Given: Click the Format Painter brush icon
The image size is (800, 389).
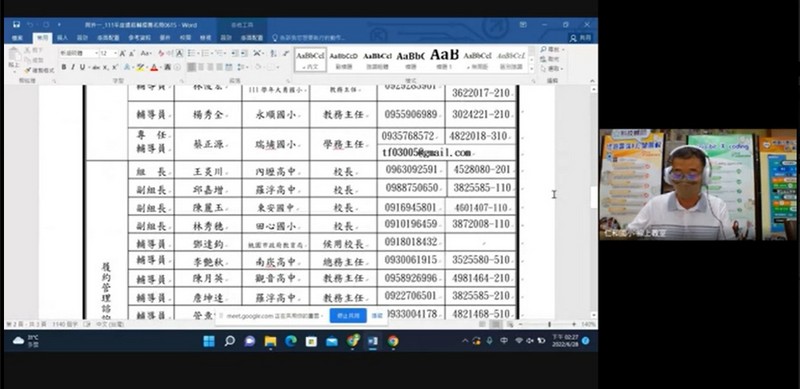Looking at the screenshot, I should pos(28,70).
